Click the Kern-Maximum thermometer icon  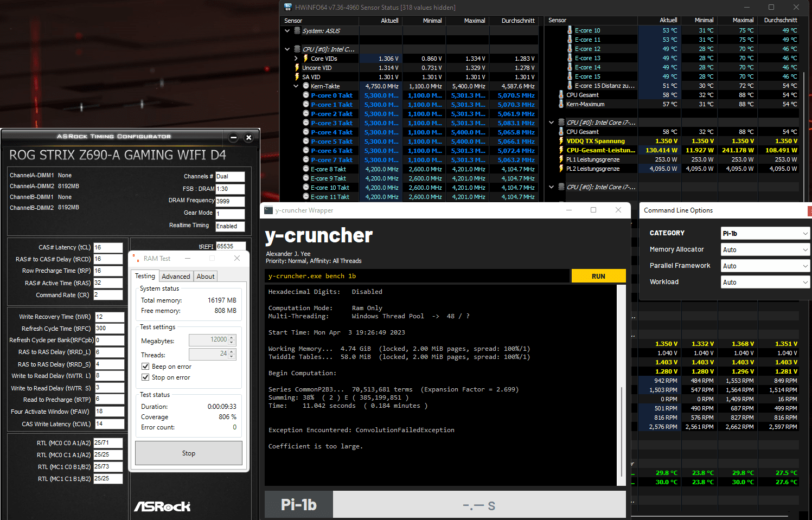tap(561, 104)
